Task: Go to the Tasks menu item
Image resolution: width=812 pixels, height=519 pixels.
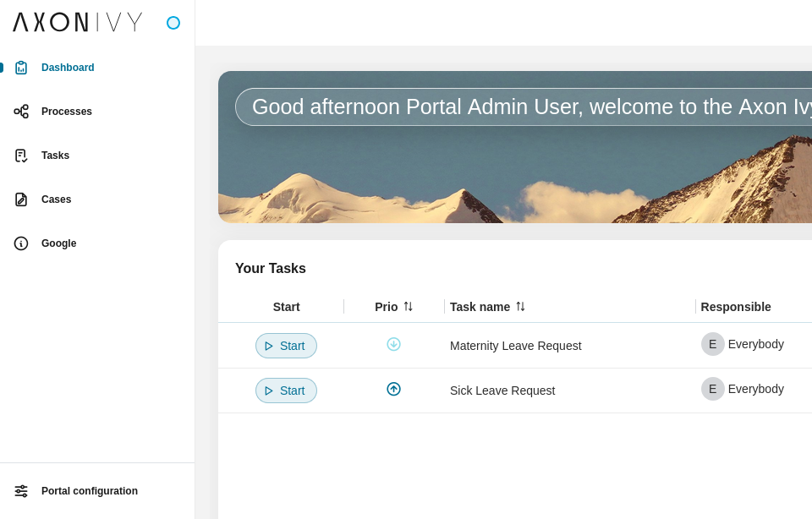Action: 97,156
